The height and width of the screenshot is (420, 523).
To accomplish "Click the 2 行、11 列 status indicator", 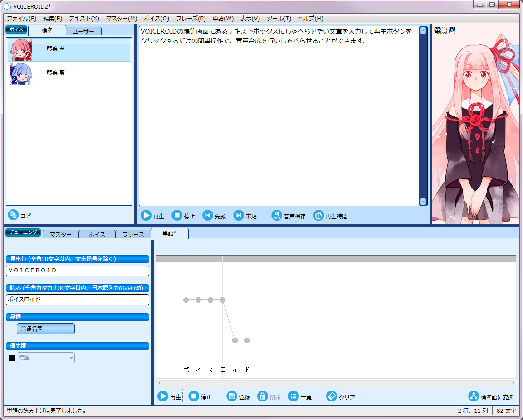I will 473,410.
